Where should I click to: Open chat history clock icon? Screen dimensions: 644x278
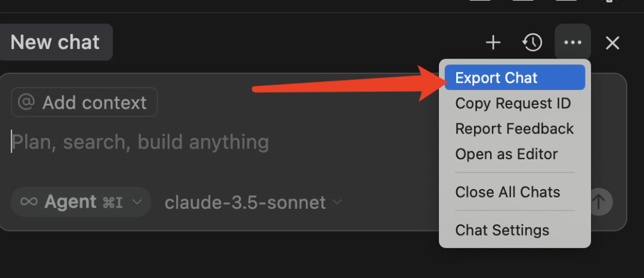[532, 42]
